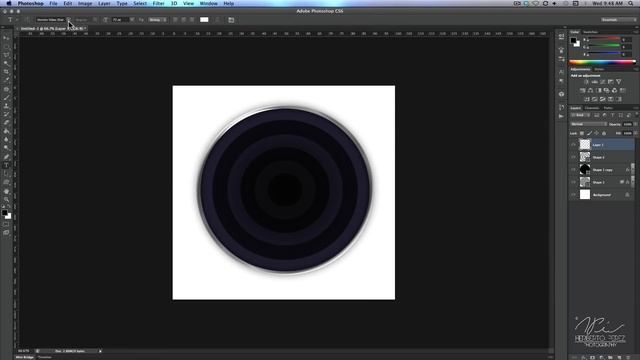Viewport: 640px width, 360px height.
Task: Open the Mini Bridge tab
Action: 25,358
